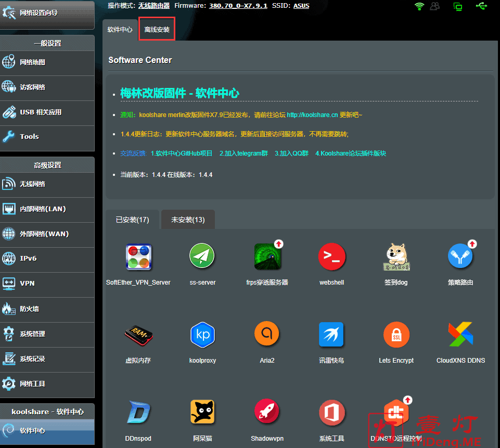Open the Shadowvpn rocket icon
The width and height of the screenshot is (500, 448).
267,412
